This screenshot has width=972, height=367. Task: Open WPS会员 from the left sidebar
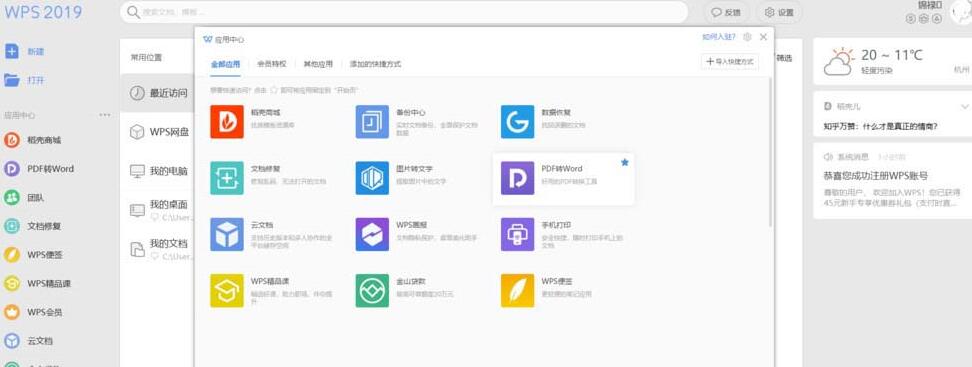click(33, 312)
